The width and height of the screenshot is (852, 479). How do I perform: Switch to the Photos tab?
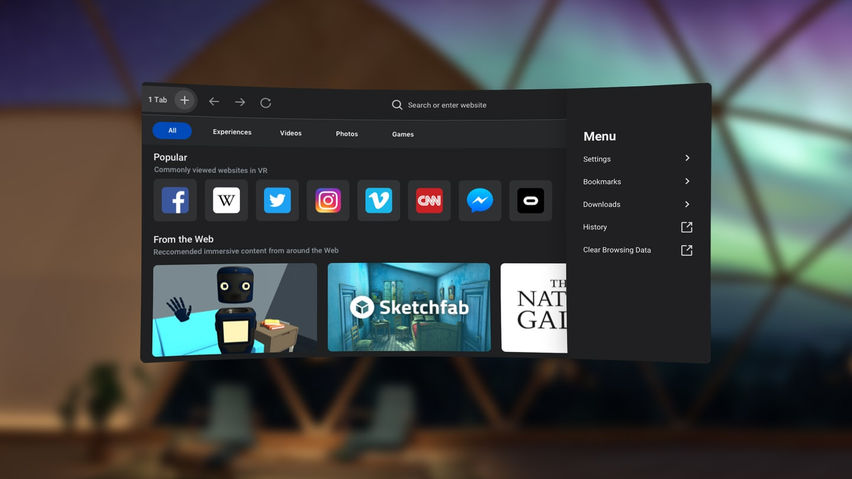pos(347,134)
